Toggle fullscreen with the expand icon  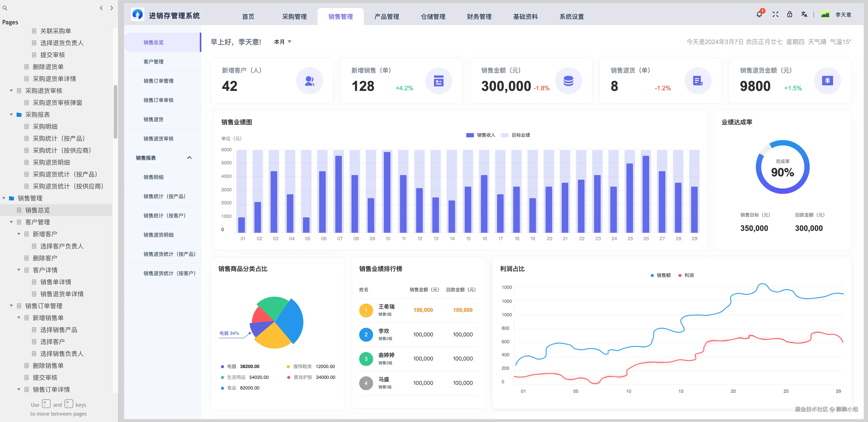[775, 14]
